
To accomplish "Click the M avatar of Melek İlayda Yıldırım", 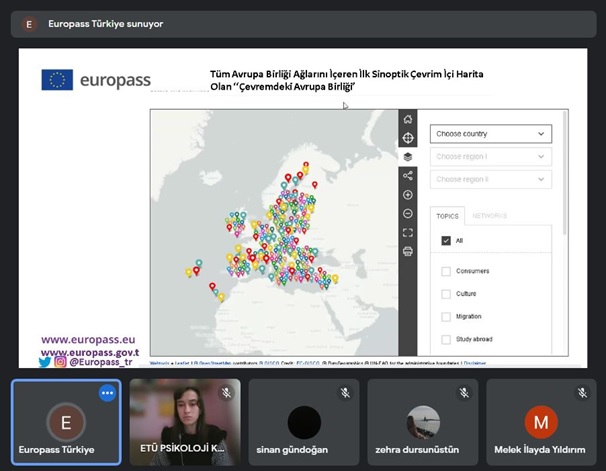I will 541,422.
